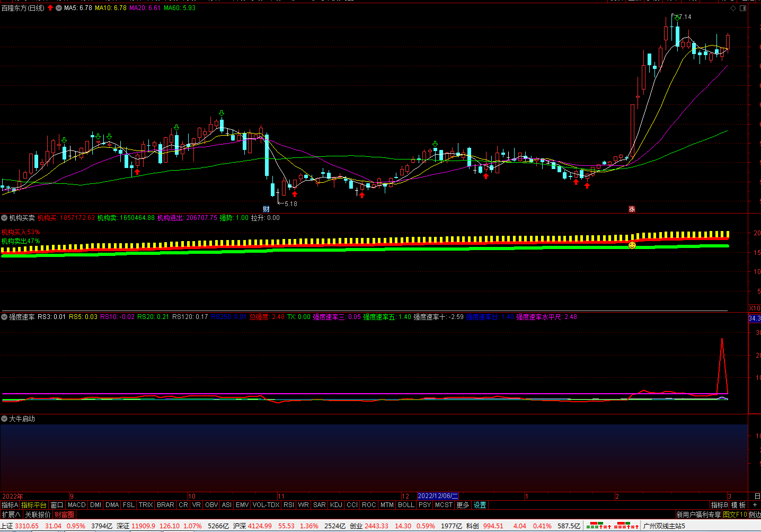Open 图文F10 company info
Viewport: 761px width, 532px height.
point(735,515)
